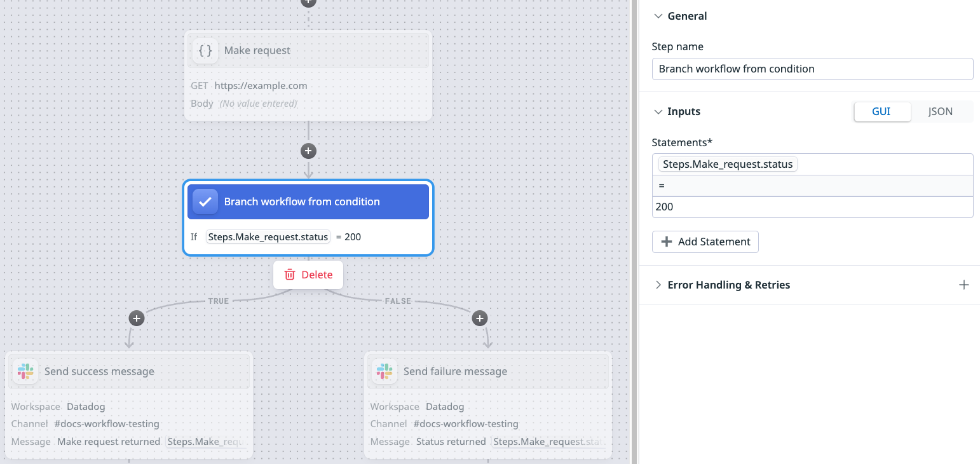Click the statement value field containing 200
This screenshot has height=464, width=980.
pyautogui.click(x=812, y=207)
